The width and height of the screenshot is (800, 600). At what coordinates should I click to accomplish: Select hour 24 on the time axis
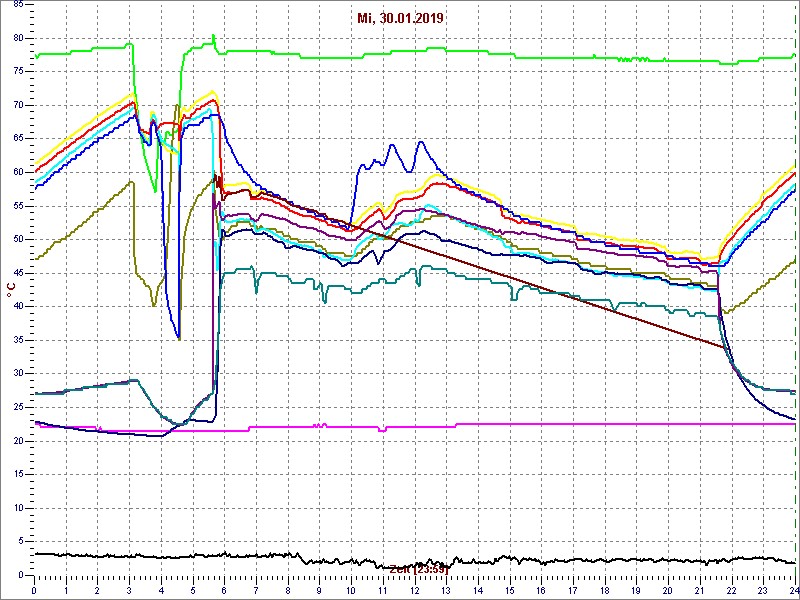(x=793, y=590)
